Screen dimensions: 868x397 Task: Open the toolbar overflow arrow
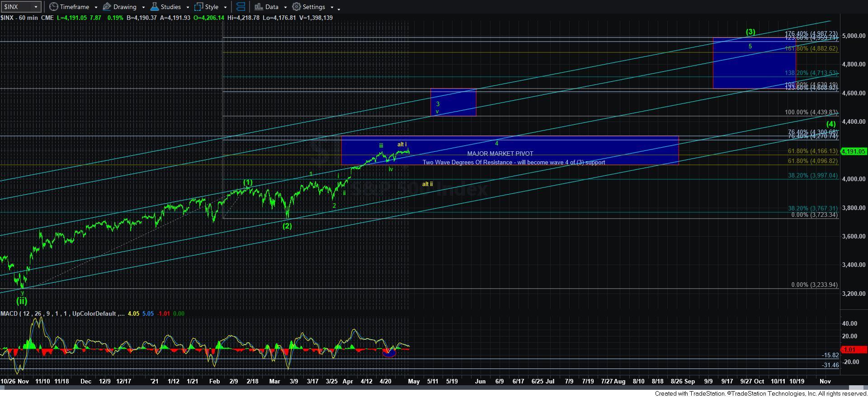pyautogui.click(x=339, y=8)
